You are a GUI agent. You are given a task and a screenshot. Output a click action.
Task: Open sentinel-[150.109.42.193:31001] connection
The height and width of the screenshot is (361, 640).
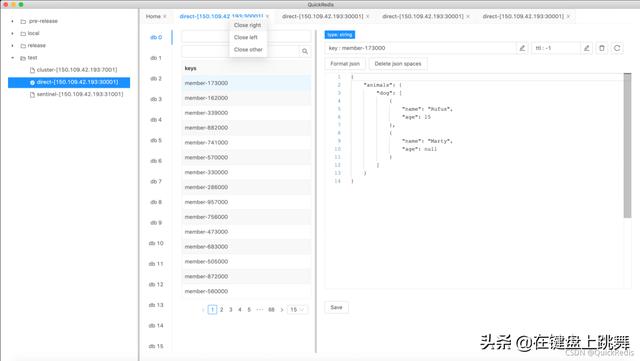pyautogui.click(x=76, y=94)
